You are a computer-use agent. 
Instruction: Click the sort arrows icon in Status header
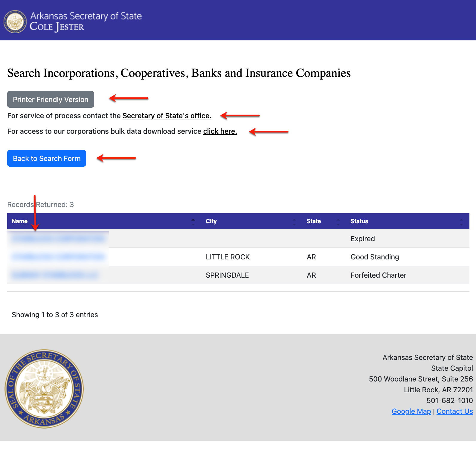[461, 222]
